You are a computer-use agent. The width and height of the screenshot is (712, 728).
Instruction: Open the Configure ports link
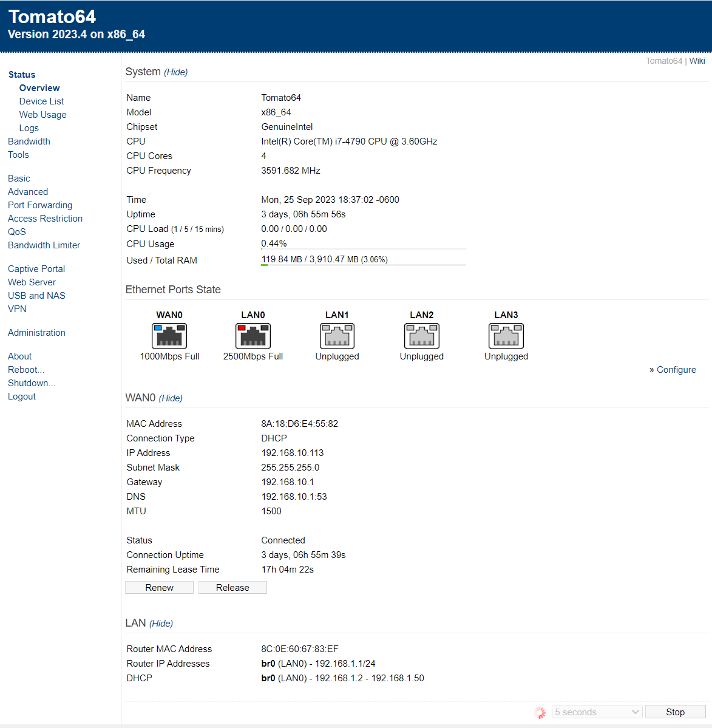coord(676,370)
